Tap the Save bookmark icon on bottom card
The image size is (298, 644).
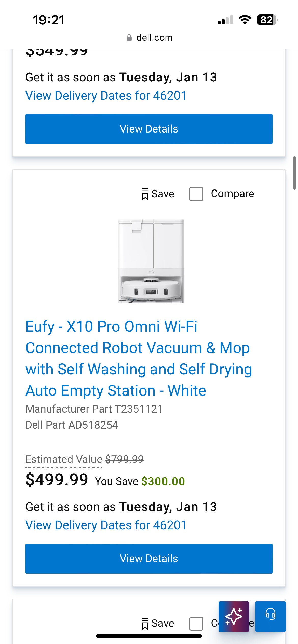(x=145, y=624)
